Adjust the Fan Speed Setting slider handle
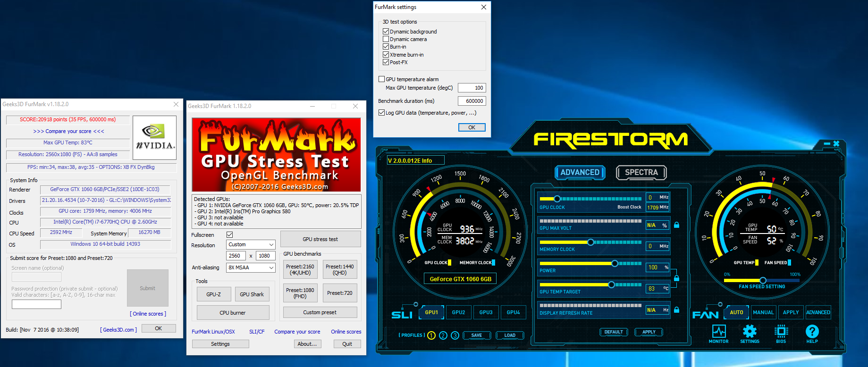 pyautogui.click(x=762, y=280)
